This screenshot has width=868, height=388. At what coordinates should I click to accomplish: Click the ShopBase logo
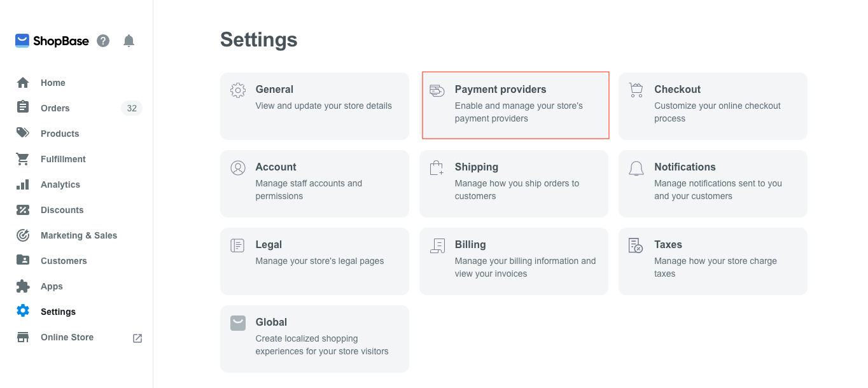tap(52, 41)
